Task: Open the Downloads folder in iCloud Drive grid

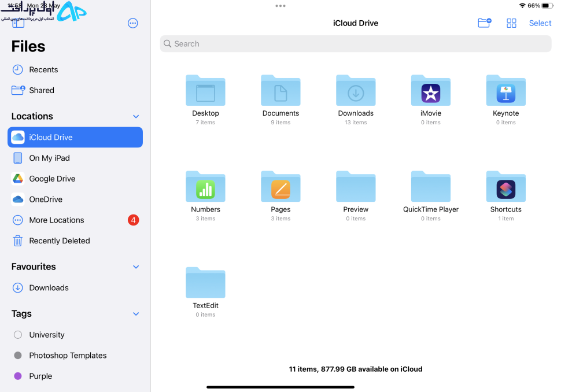Action: 356,91
